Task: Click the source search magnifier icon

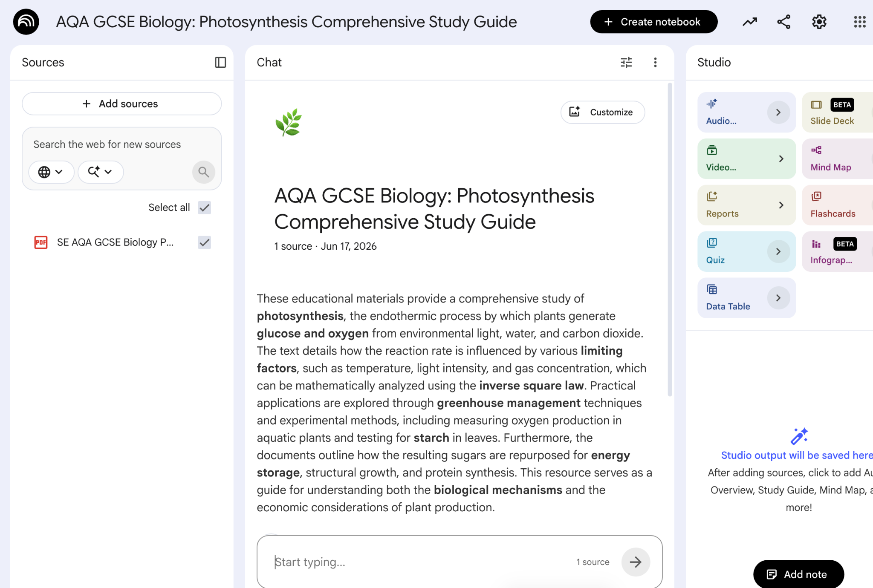Action: coord(204,172)
